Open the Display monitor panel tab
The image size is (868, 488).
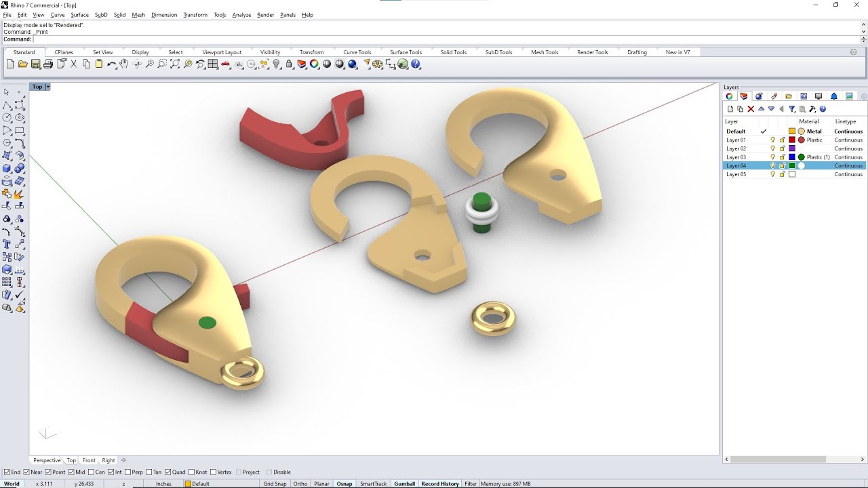point(818,96)
